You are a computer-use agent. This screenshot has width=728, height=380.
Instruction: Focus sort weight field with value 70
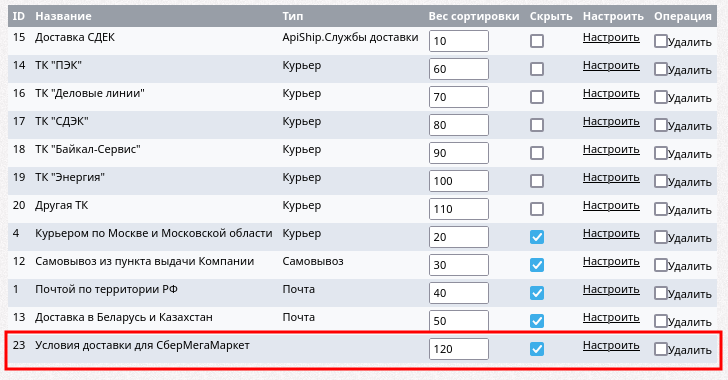[459, 97]
